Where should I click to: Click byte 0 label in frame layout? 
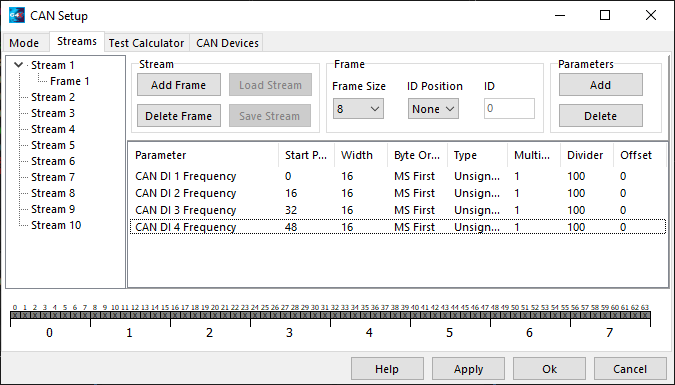click(50, 332)
